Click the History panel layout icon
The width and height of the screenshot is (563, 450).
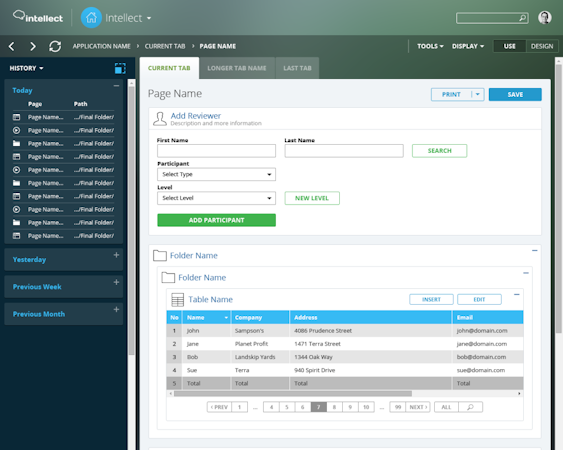pos(120,68)
